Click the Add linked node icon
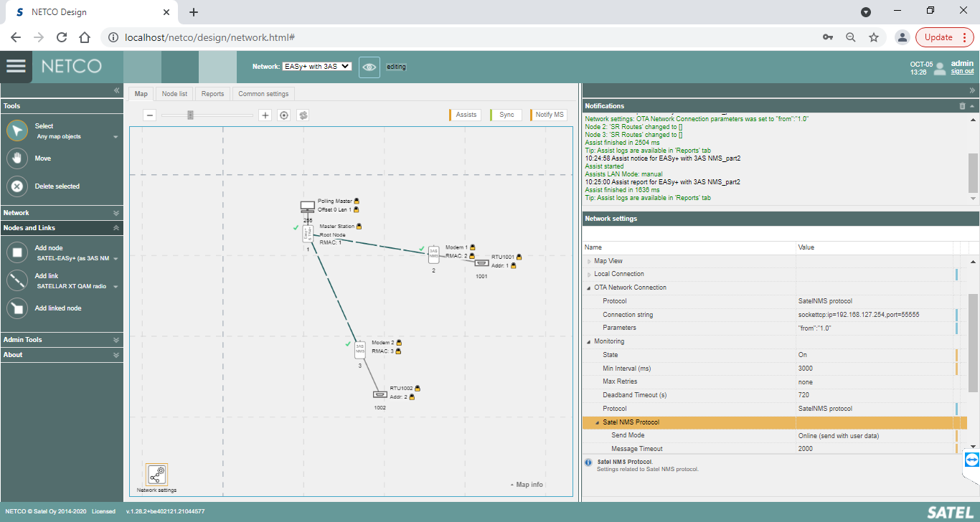Image resolution: width=980 pixels, height=522 pixels. coord(17,308)
